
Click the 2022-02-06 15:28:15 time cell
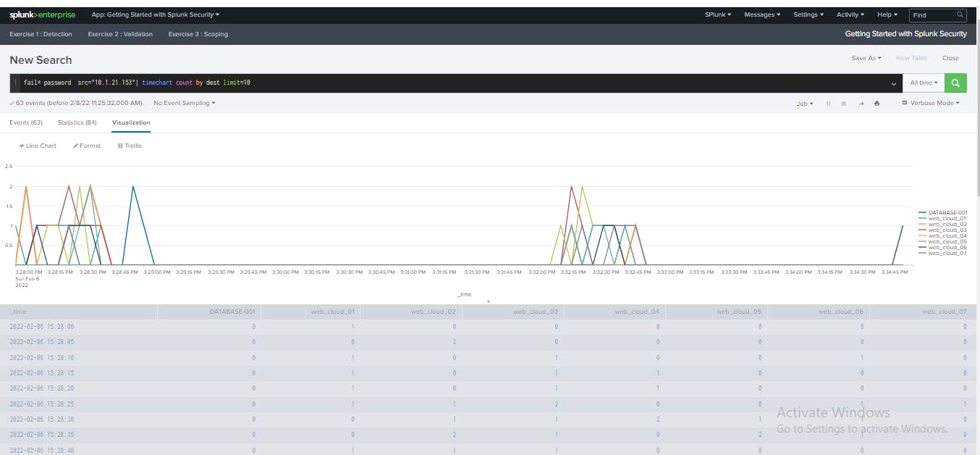point(42,373)
